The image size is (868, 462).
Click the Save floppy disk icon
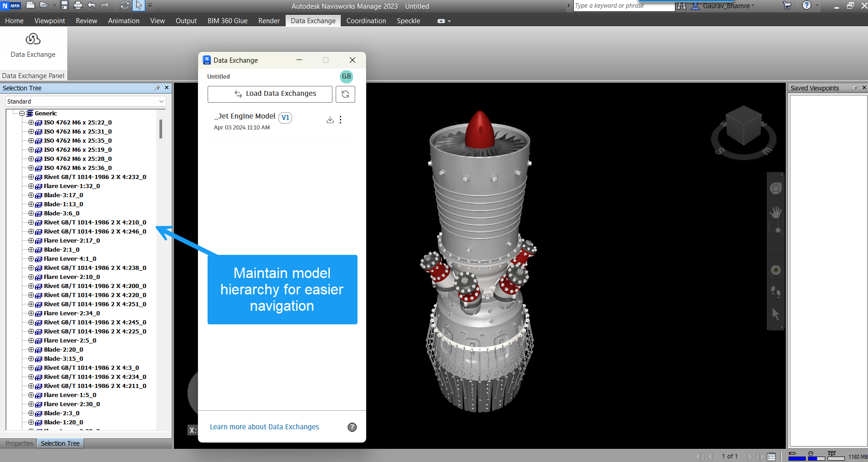coord(64,5)
